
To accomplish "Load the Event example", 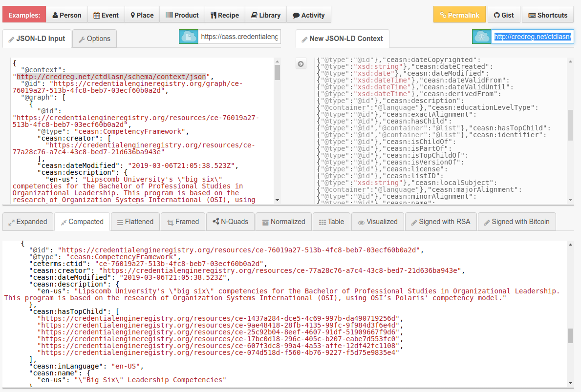I will [x=106, y=14].
